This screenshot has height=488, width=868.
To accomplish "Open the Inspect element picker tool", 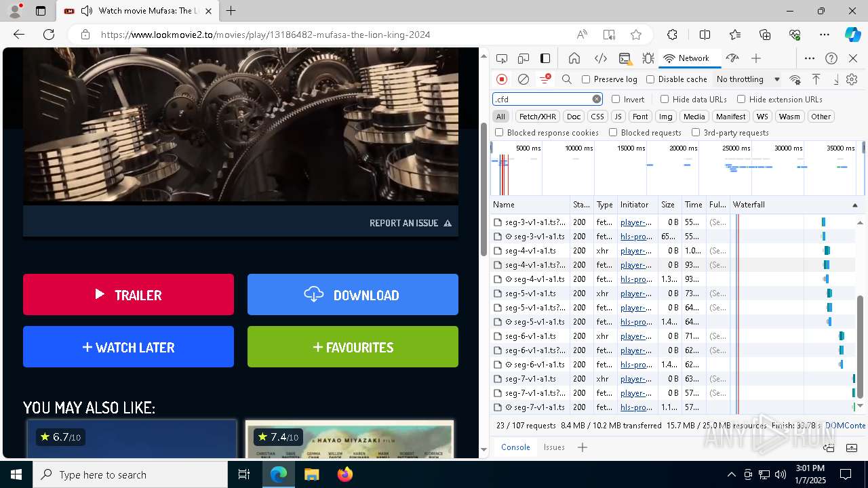I will (x=502, y=58).
